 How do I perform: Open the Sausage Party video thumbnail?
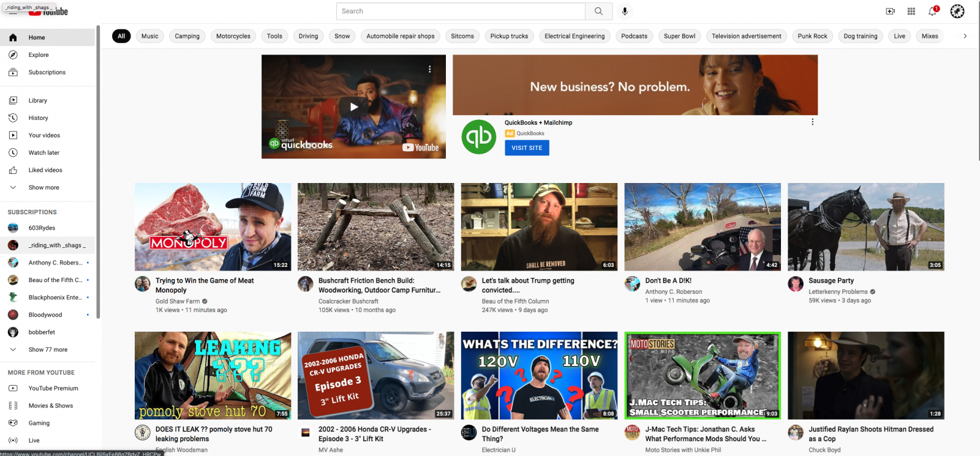tap(865, 227)
